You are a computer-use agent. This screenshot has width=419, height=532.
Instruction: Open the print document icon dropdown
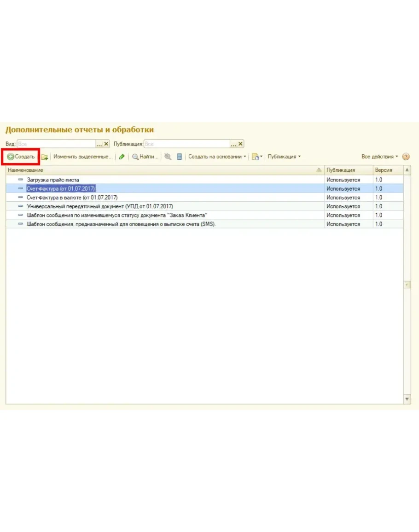tap(257, 157)
